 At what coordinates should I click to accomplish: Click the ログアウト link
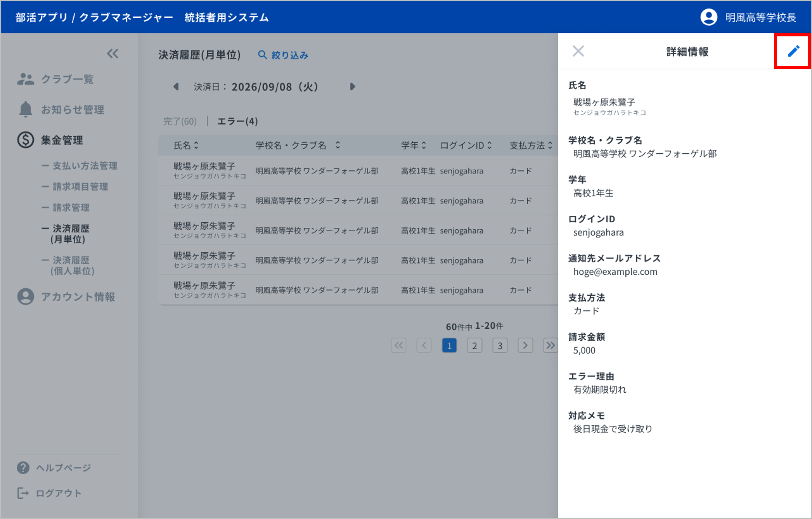tap(59, 493)
